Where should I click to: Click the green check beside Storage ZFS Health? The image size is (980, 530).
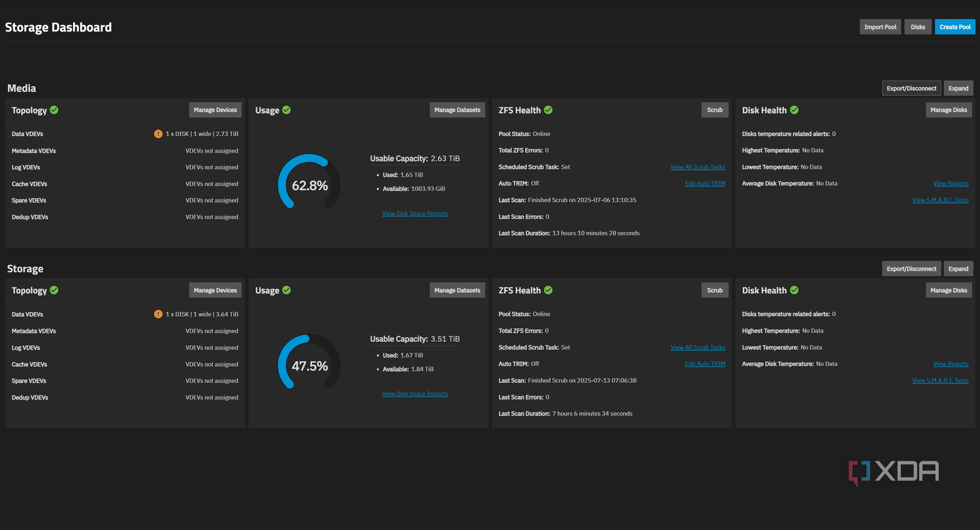tap(549, 290)
